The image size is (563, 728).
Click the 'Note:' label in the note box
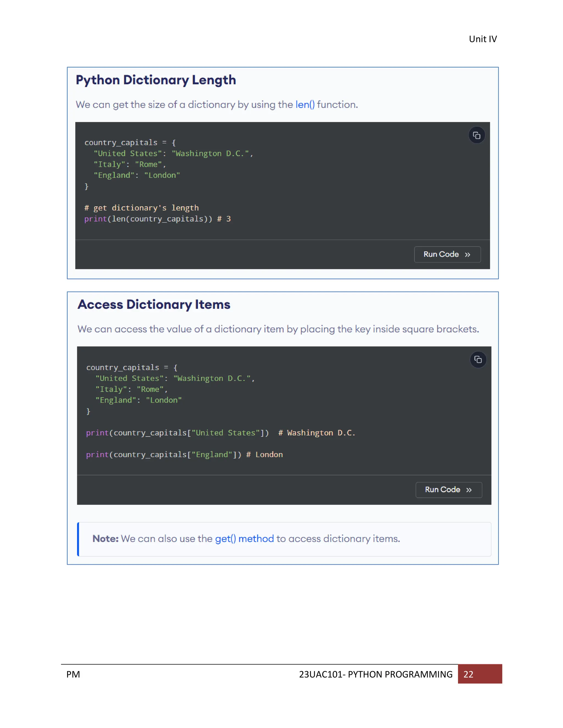click(x=105, y=539)
